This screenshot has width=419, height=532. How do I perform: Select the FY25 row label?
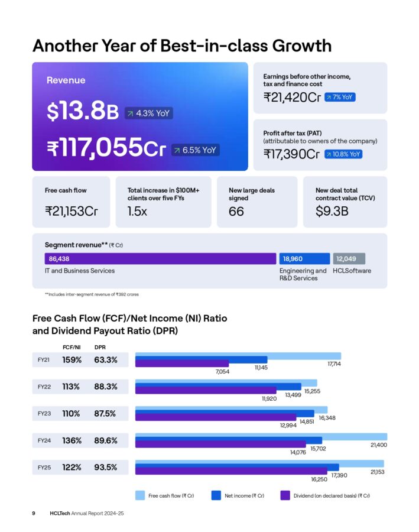(44, 468)
